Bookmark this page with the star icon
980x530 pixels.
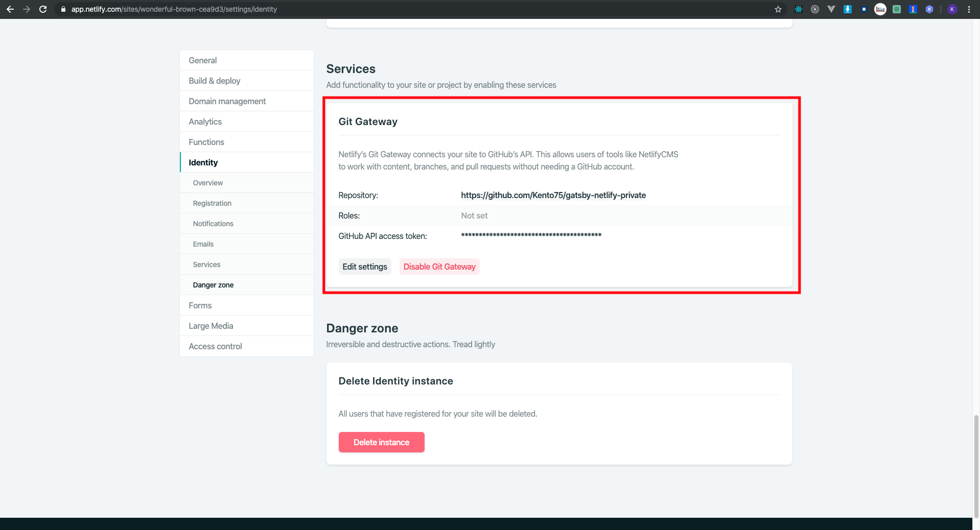point(778,9)
